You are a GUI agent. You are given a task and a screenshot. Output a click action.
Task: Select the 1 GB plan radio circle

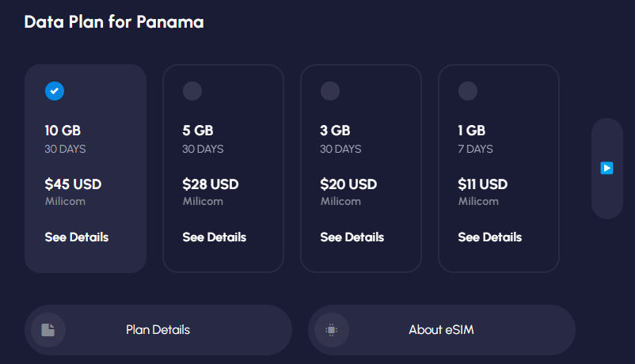coord(468,91)
